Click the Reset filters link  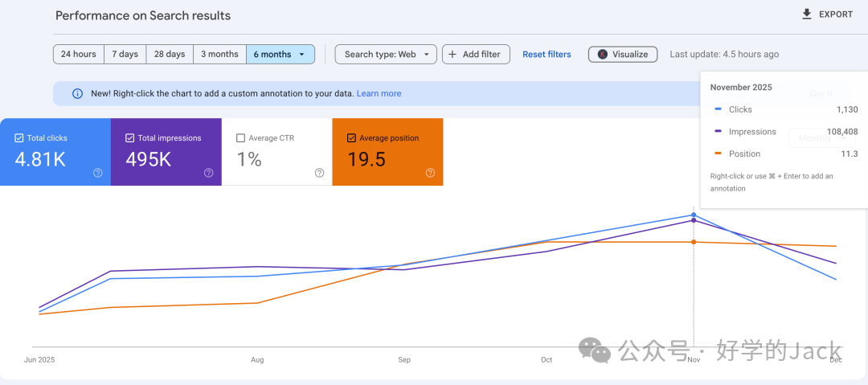point(547,55)
